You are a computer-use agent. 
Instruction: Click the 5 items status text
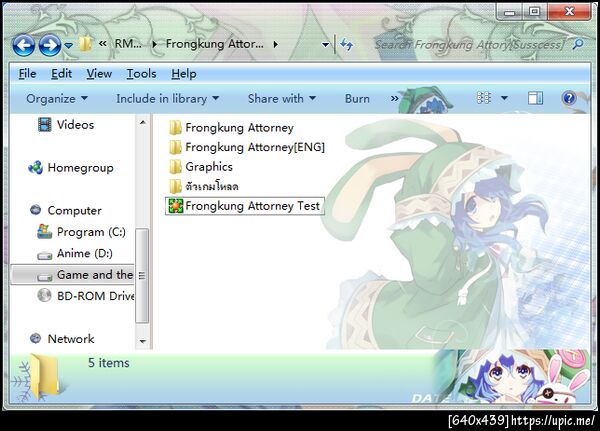(108, 363)
